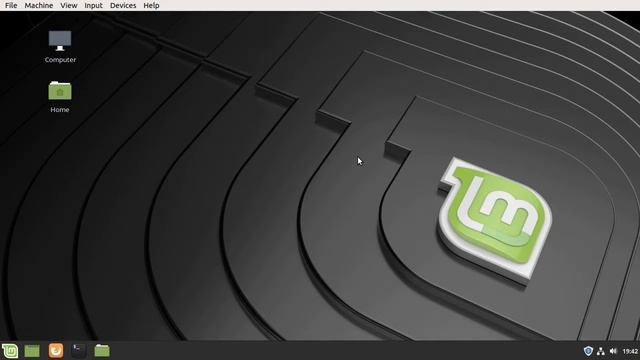Select the Computer desktop icon
This screenshot has width=640, height=360.
pos(60,41)
